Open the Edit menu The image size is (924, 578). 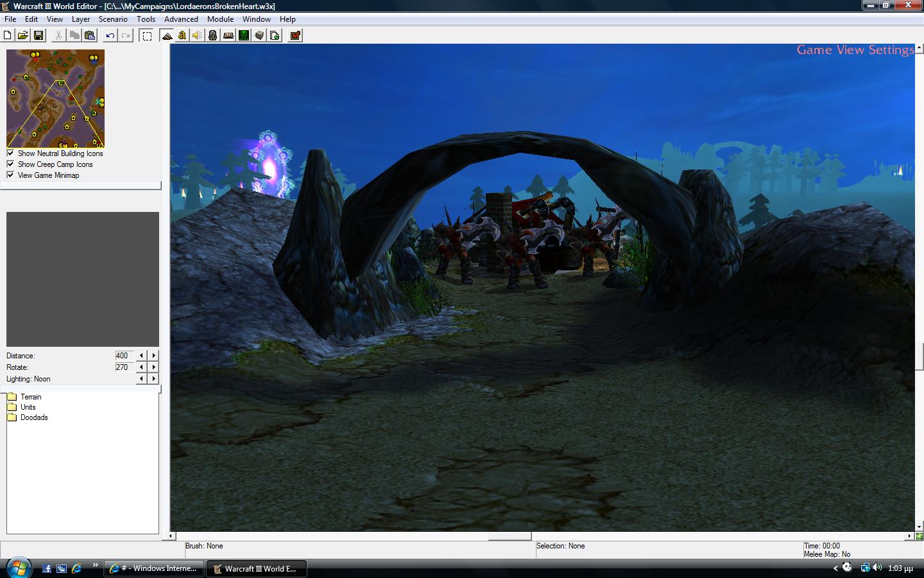[x=31, y=19]
